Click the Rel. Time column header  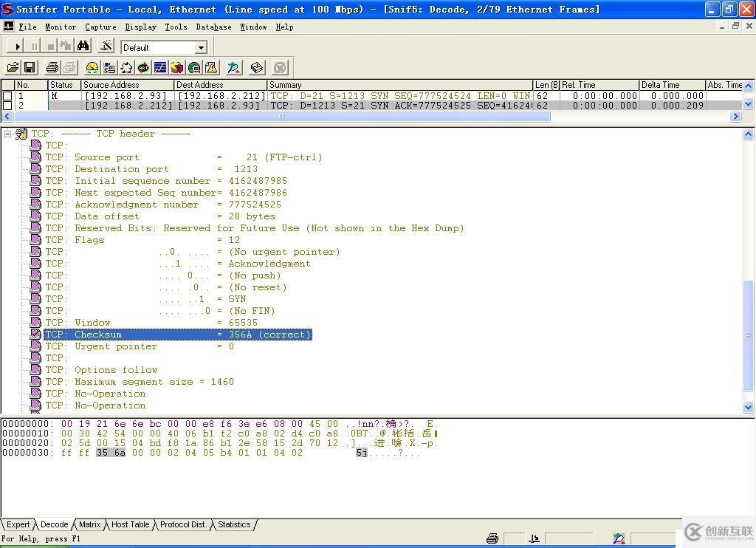(x=599, y=85)
